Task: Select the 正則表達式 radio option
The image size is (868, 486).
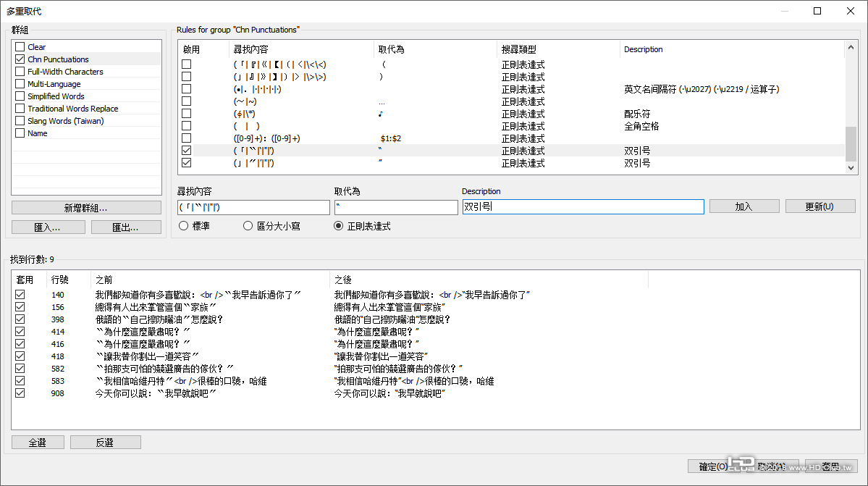Action: 338,226
